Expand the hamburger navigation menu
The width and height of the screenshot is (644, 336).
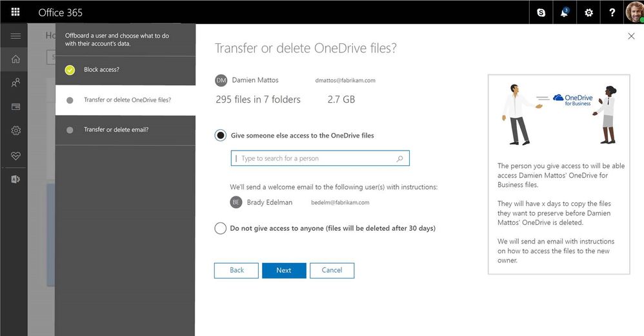click(15, 36)
